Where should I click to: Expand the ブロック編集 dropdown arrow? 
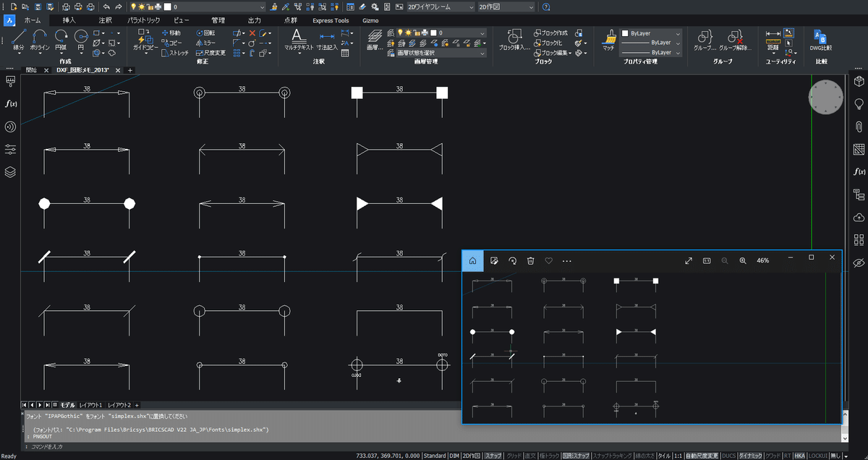tap(570, 53)
